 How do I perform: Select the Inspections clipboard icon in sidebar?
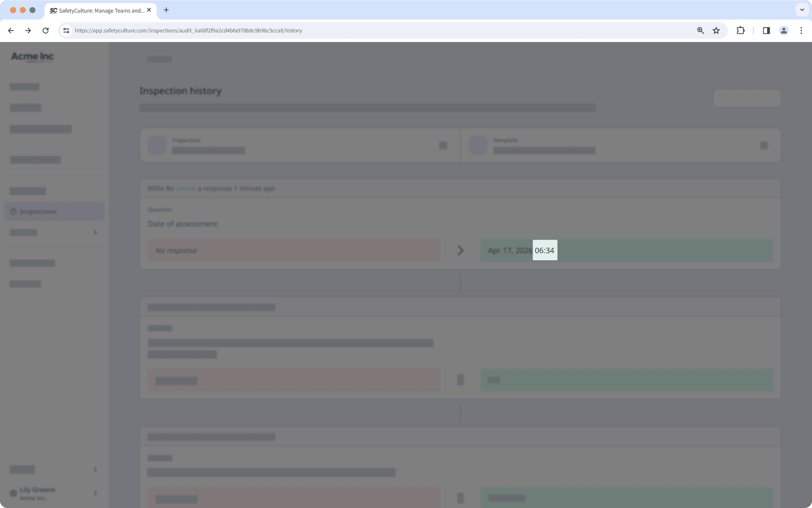(14, 211)
